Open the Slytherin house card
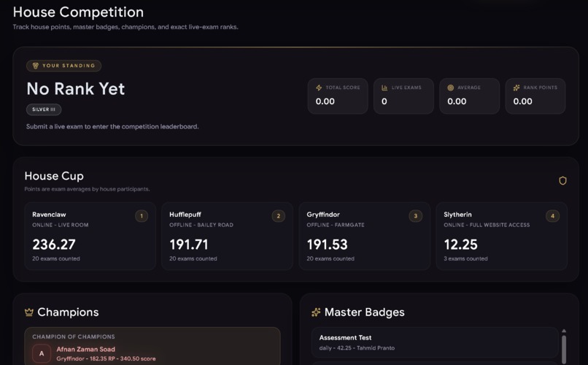The width and height of the screenshot is (588, 365). pyautogui.click(x=501, y=236)
